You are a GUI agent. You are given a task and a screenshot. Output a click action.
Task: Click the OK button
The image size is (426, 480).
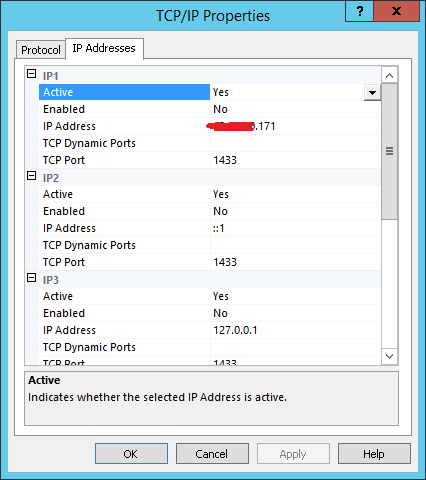point(131,454)
